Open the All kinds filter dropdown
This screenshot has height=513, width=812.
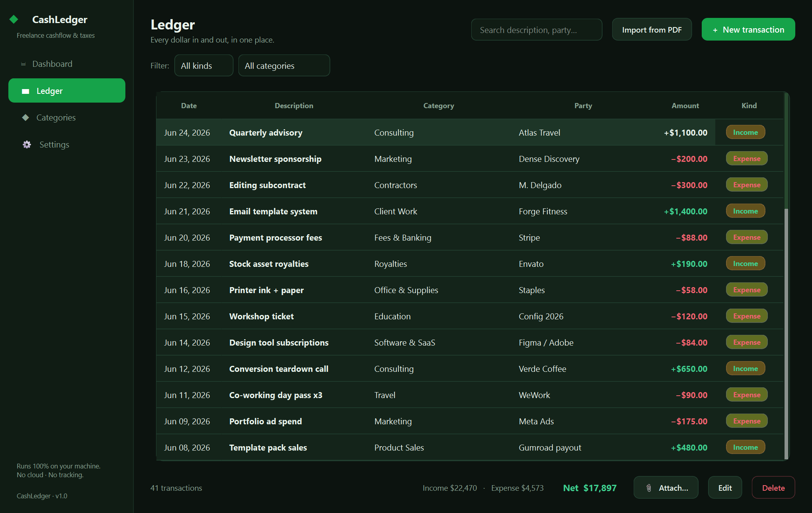(x=204, y=66)
